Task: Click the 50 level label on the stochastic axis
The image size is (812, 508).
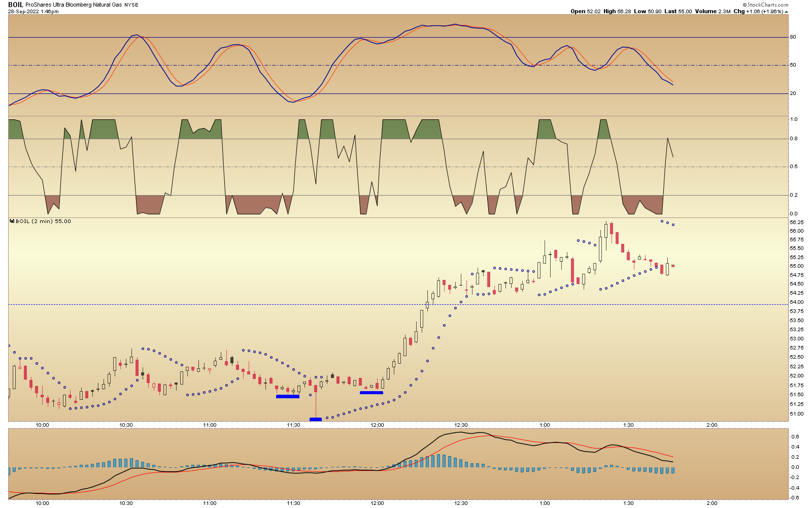Action: 793,65
